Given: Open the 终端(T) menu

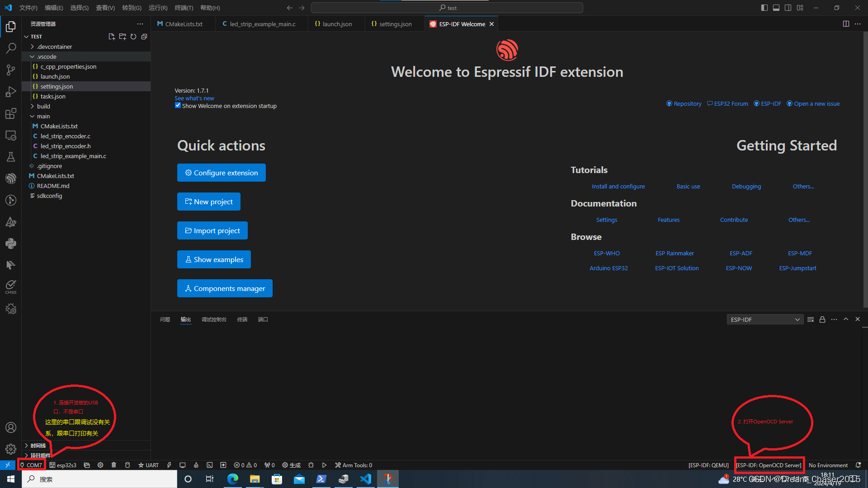Looking at the screenshot, I should click(x=184, y=8).
